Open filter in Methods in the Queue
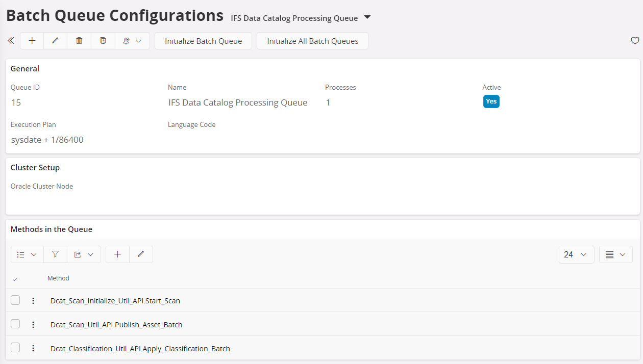Viewport: 643px width, 364px height. [x=55, y=254]
